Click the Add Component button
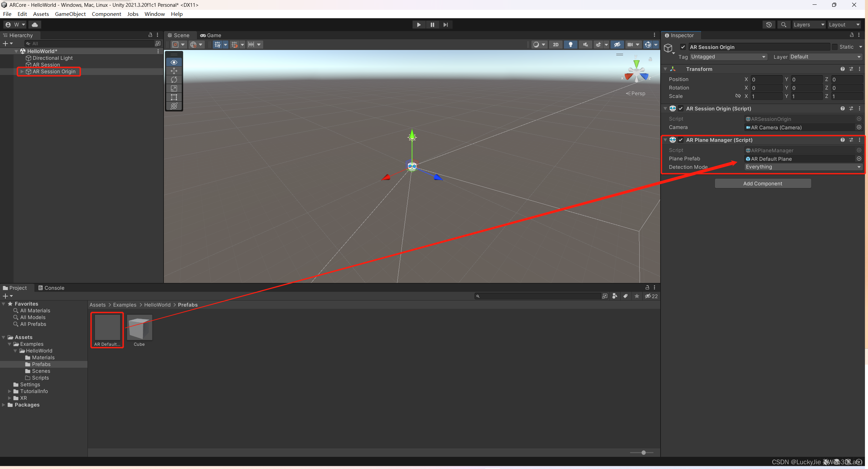Viewport: 868px width, 469px height. tap(763, 183)
